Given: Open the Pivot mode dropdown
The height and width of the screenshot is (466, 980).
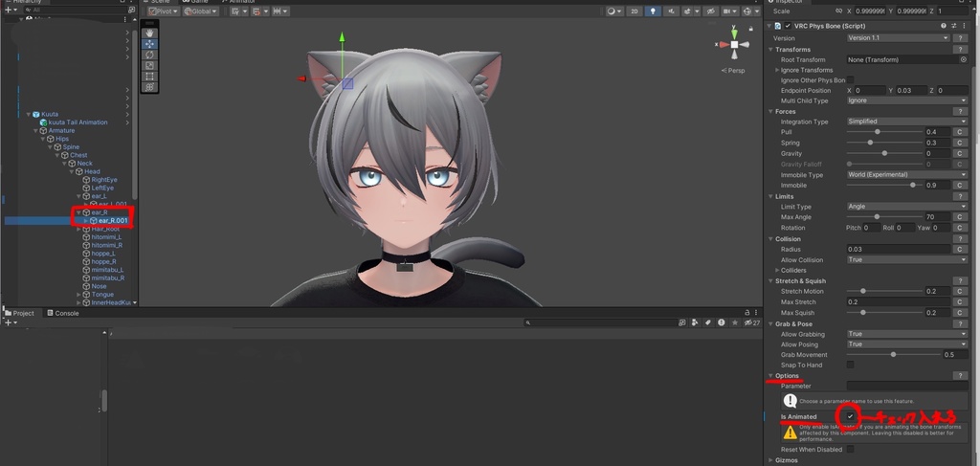Looking at the screenshot, I should 163,11.
